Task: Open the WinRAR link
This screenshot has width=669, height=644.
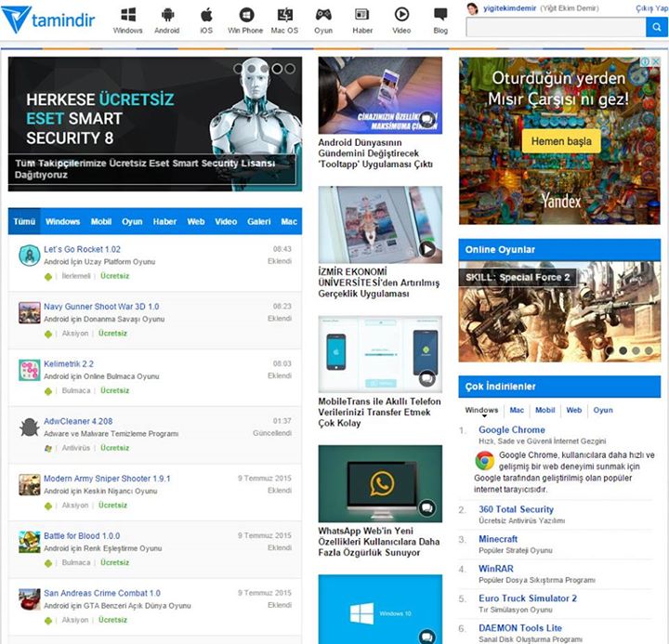Action: 496,569
